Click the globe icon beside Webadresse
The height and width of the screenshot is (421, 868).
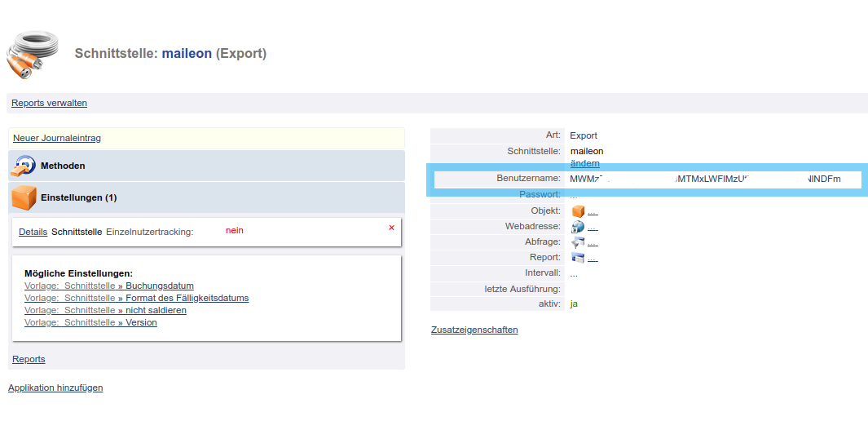[578, 227]
